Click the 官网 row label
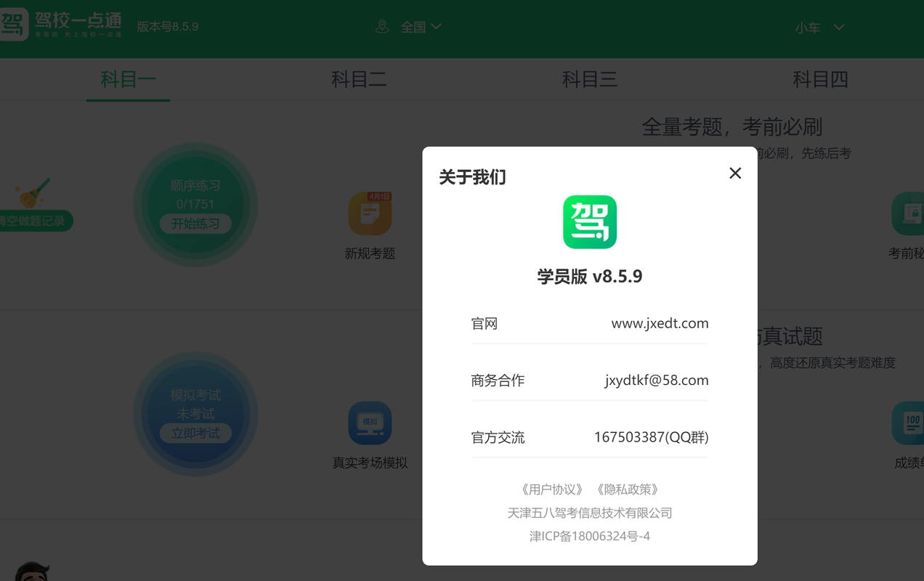Image resolution: width=924 pixels, height=581 pixels. click(x=485, y=324)
